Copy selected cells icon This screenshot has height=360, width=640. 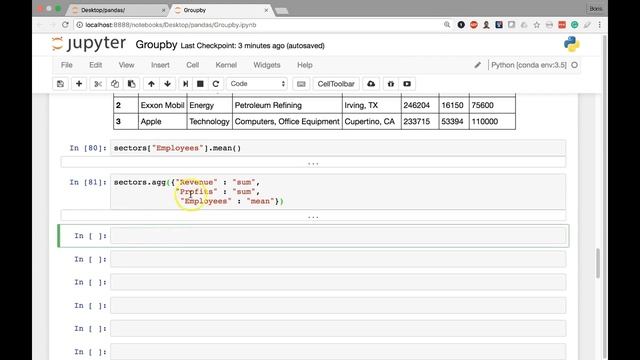pyautogui.click(x=115, y=84)
